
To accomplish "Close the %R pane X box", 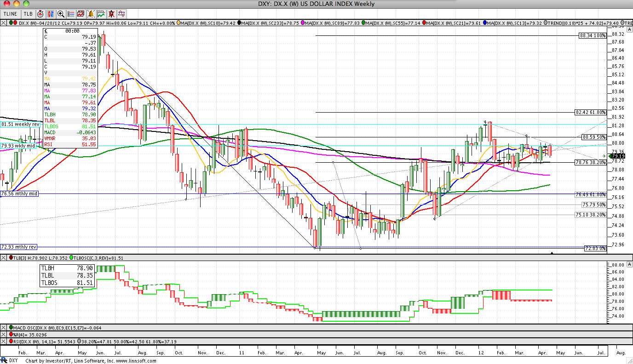I will (x=4, y=335).
